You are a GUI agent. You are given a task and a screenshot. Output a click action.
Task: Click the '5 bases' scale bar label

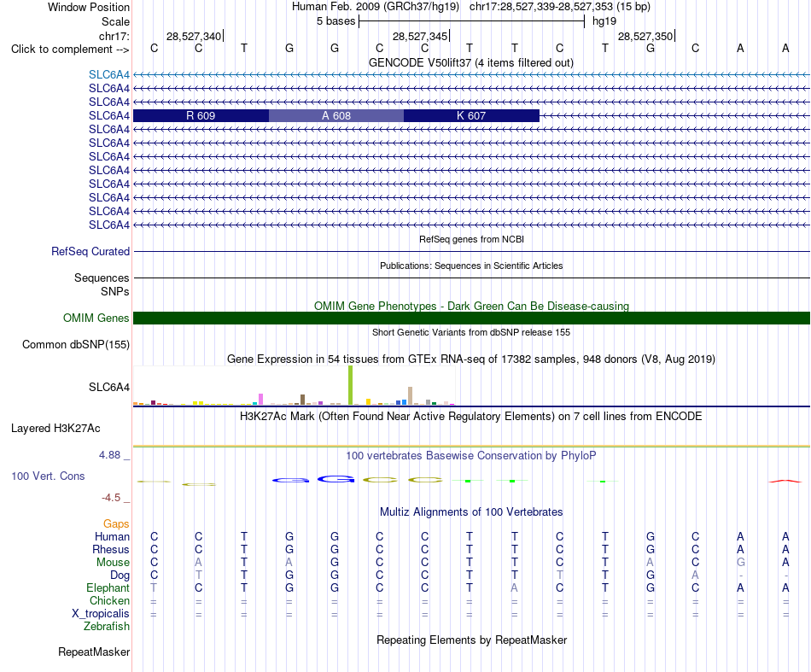pyautogui.click(x=336, y=21)
